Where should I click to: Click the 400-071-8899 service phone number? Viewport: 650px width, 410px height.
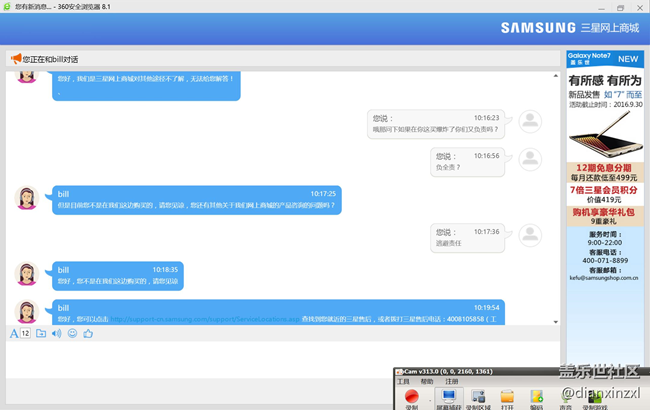(x=605, y=261)
